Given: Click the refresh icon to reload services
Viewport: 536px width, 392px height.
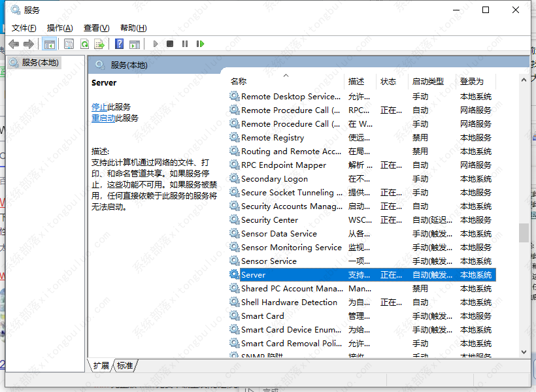Looking at the screenshot, I should [85, 44].
